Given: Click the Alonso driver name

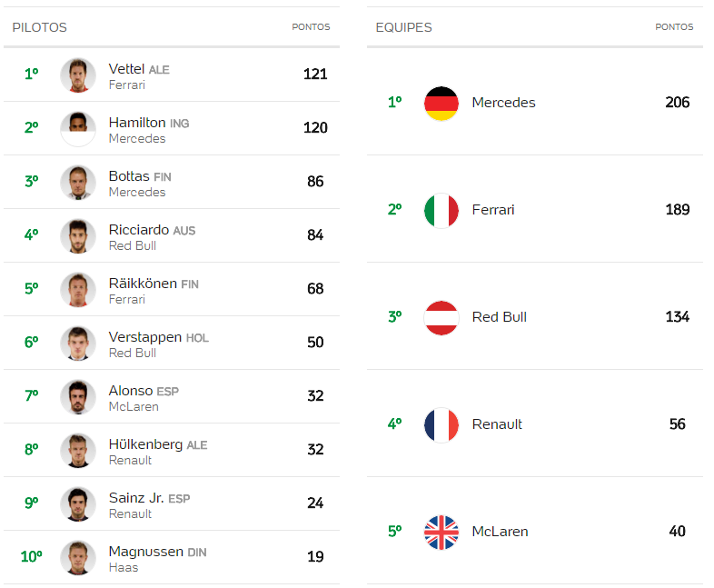Looking at the screenshot, I should 131,391.
